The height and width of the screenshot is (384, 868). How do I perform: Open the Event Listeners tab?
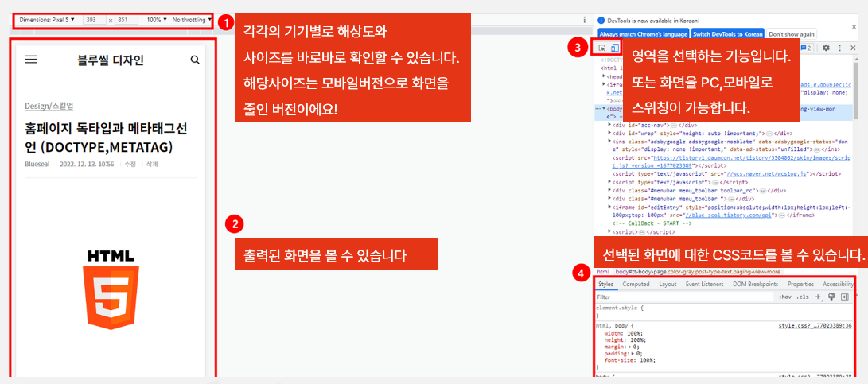[704, 285]
